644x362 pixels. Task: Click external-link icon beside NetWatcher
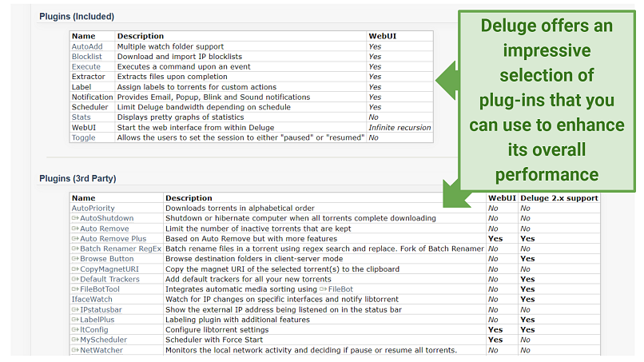pyautogui.click(x=75, y=350)
